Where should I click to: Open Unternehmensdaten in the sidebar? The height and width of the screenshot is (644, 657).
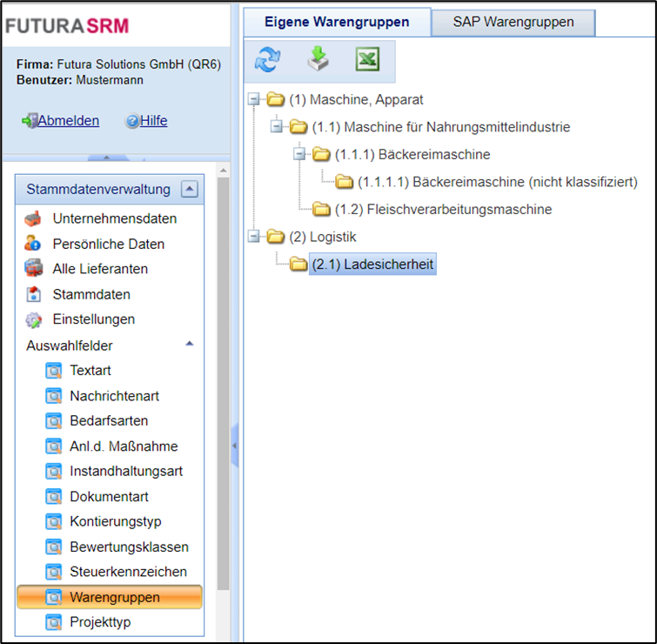pos(114,218)
